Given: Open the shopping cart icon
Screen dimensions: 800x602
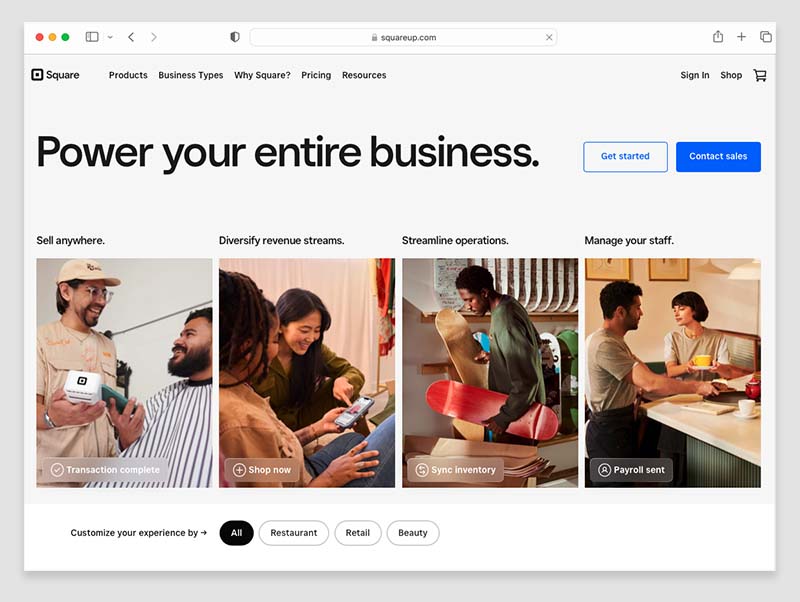Looking at the screenshot, I should coord(760,75).
